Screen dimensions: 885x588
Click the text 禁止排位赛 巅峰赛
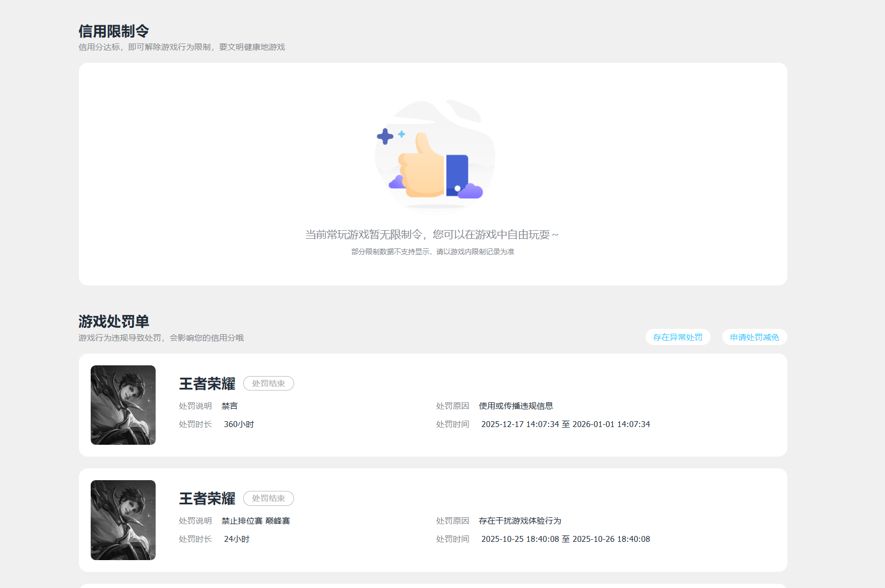coord(255,521)
